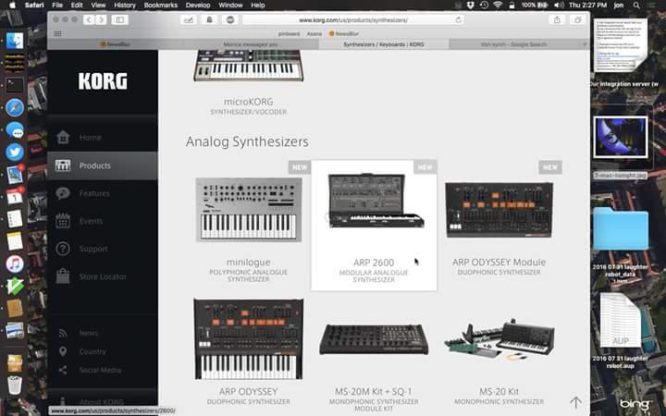The image size is (666, 416).
Task: Click the Wi-Fi status icon
Action: click(497, 5)
